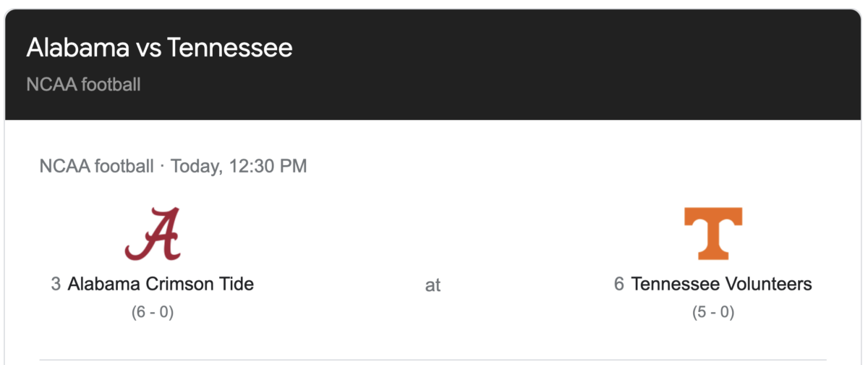Click empty area of the dark header banner
The width and height of the screenshot is (868, 365).
pyautogui.click(x=579, y=65)
